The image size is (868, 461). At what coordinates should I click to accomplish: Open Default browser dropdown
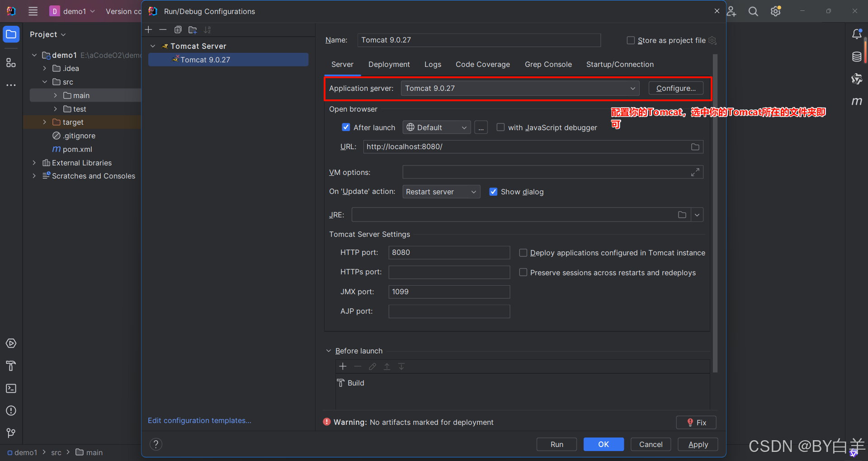(437, 127)
